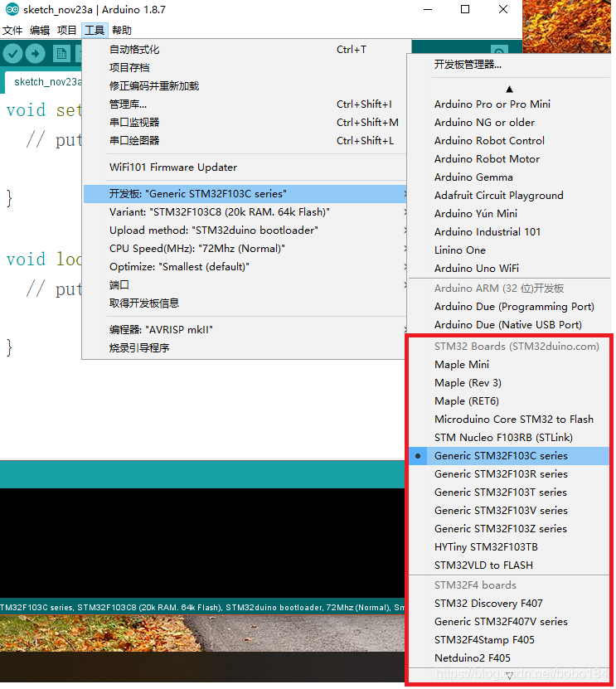
Task: Click the 工具 menu in menu bar
Action: 95,31
